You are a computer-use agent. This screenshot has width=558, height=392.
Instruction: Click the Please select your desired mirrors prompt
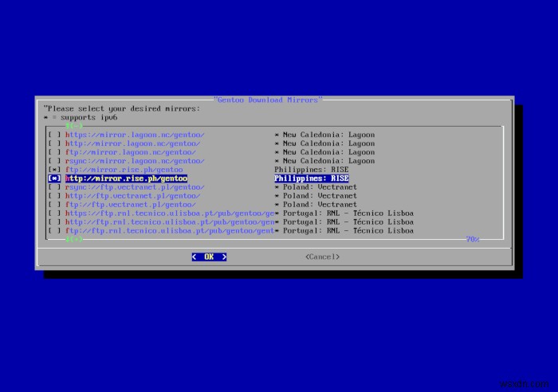[122, 108]
